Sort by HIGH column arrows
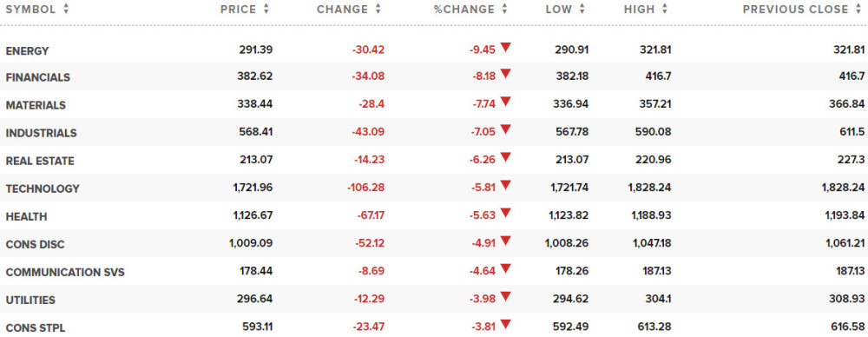Image resolution: width=868 pixels, height=337 pixels. tap(664, 9)
